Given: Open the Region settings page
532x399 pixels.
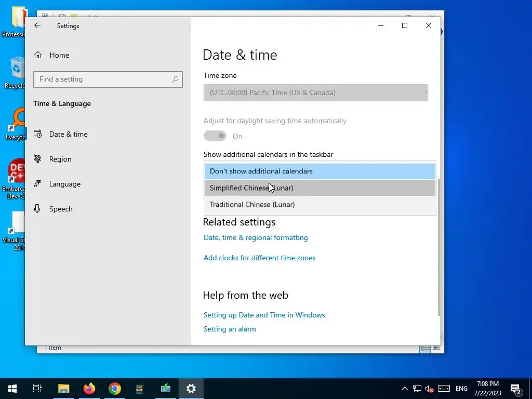Looking at the screenshot, I should [60, 159].
